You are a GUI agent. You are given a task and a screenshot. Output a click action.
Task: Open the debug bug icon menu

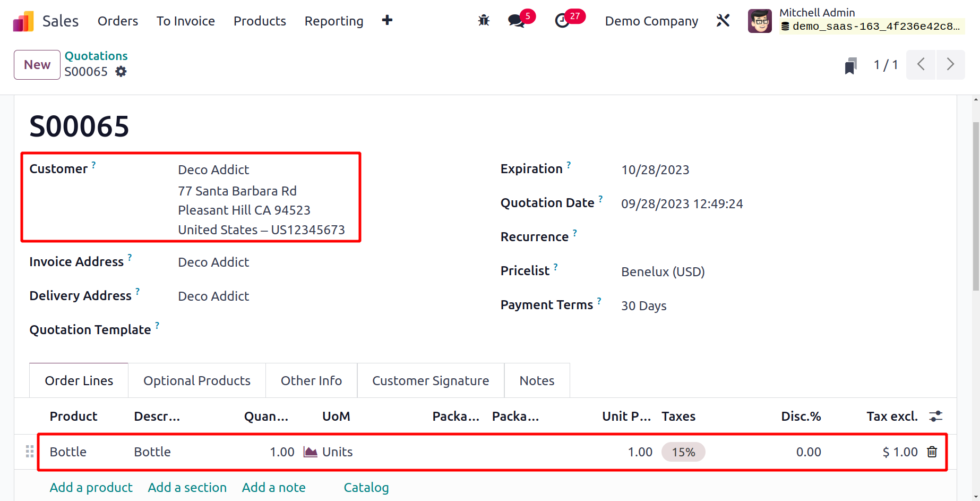(484, 21)
